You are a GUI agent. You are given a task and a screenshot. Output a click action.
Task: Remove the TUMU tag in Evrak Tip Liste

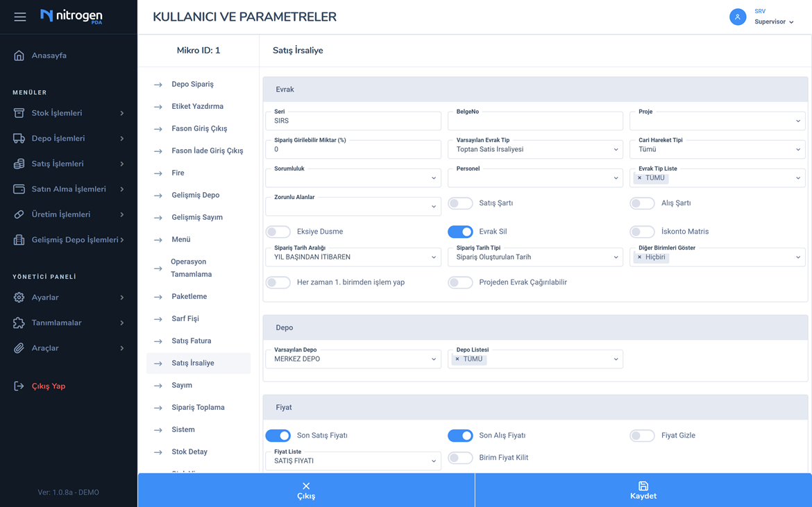(640, 178)
